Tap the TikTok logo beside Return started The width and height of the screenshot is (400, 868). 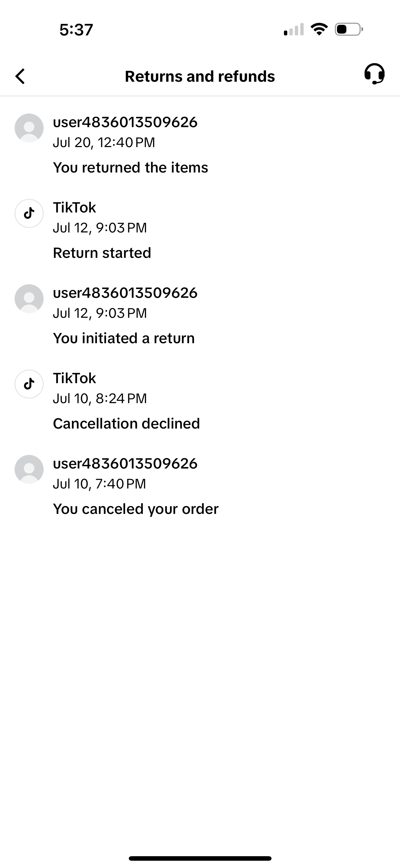(x=29, y=213)
